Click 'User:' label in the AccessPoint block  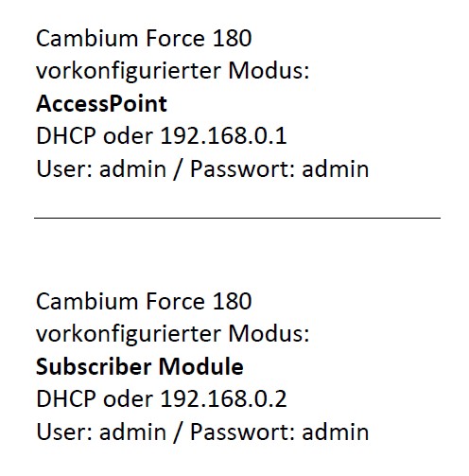pos(64,169)
